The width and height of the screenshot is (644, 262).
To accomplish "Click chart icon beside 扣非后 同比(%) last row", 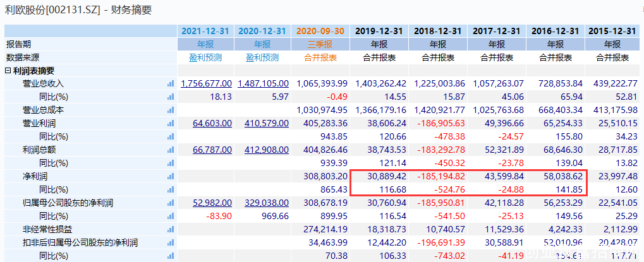I will 171,256.
